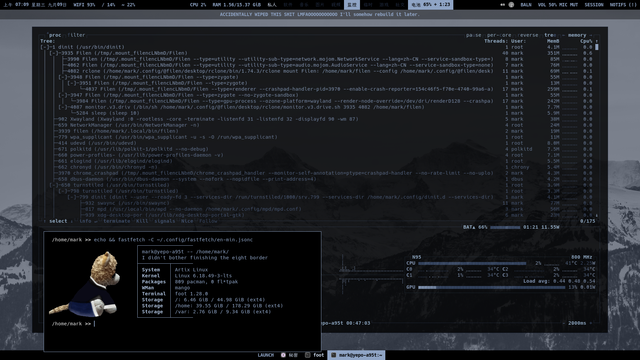Click the info option in btop footer
Viewport: 640px width, 360px height.
85,221
